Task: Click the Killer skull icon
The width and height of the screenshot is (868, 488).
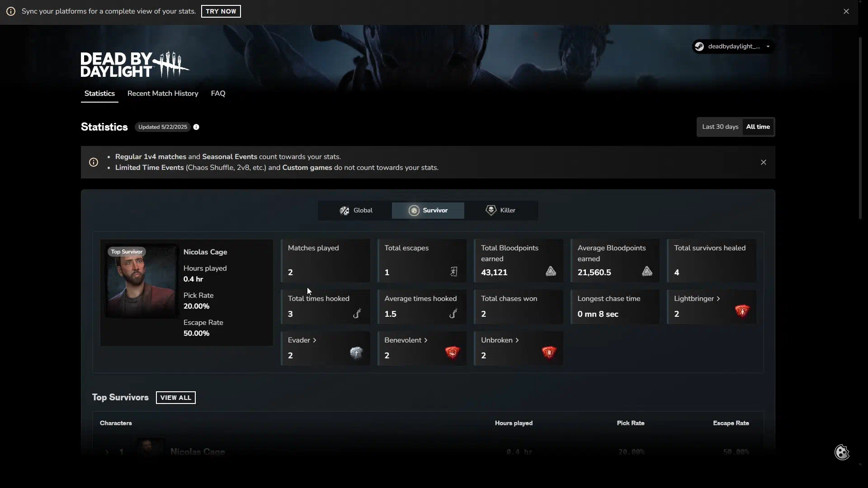Action: (x=491, y=211)
